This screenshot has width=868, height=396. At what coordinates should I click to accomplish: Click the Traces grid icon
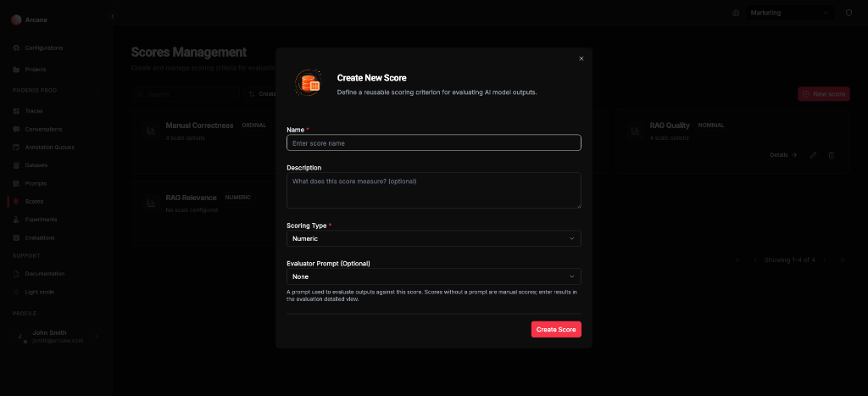(x=16, y=111)
